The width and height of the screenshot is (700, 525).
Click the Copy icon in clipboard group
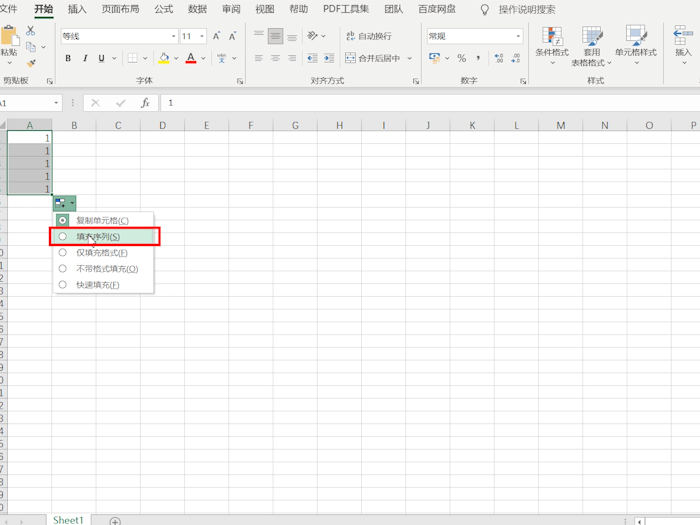pyautogui.click(x=30, y=46)
